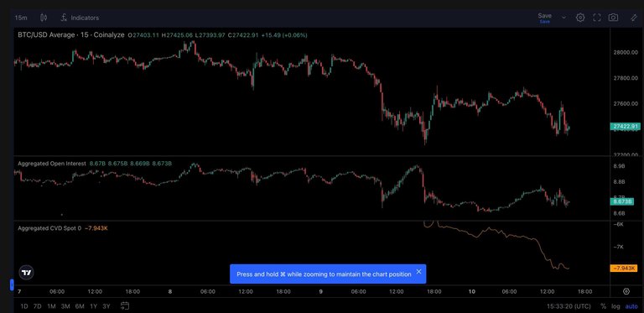Click the +15.49 (+0.06%) change value
The height and width of the screenshot is (313, 644).
pyautogui.click(x=285, y=35)
